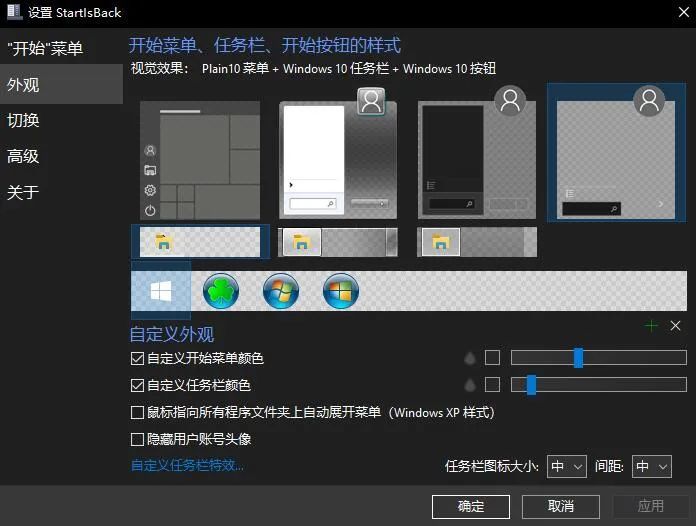Close the StartIsBack settings window
The width and height of the screenshot is (696, 526).
684,12
